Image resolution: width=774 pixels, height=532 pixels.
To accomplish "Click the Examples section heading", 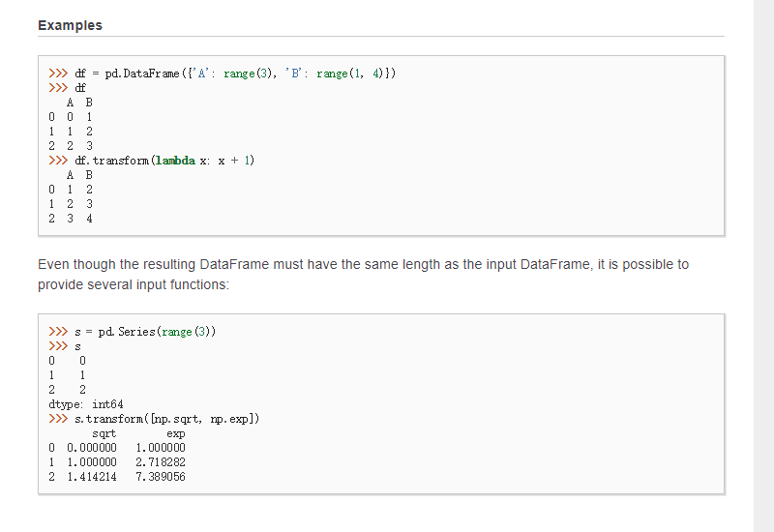I will (x=70, y=25).
